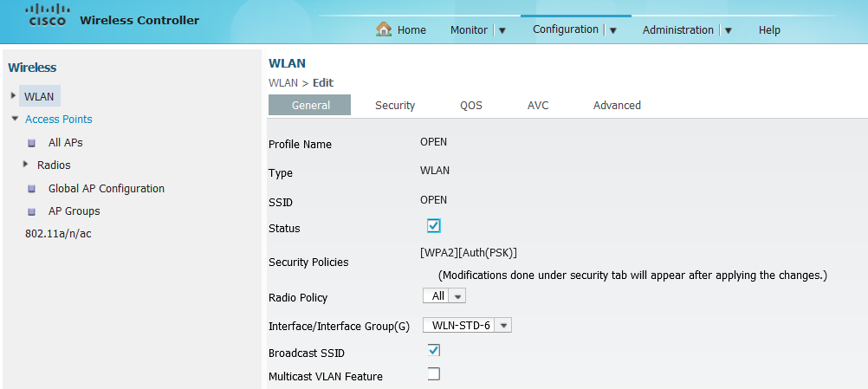Open the Administration menu

coord(677,29)
